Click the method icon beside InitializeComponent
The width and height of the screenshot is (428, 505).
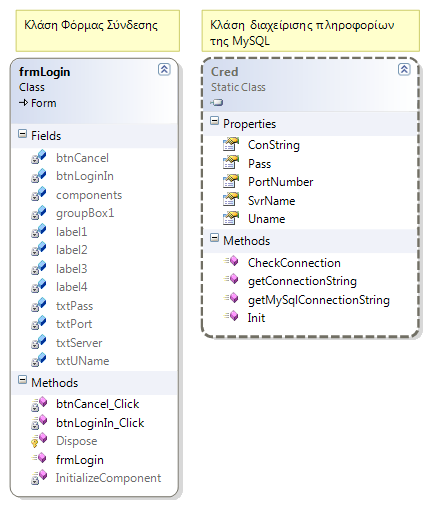pyautogui.click(x=39, y=477)
